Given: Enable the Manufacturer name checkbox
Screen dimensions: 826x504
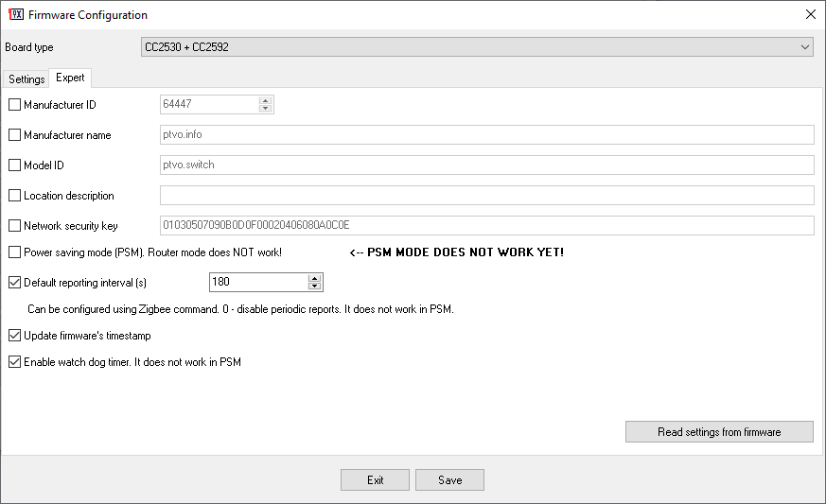Looking at the screenshot, I should [15, 135].
